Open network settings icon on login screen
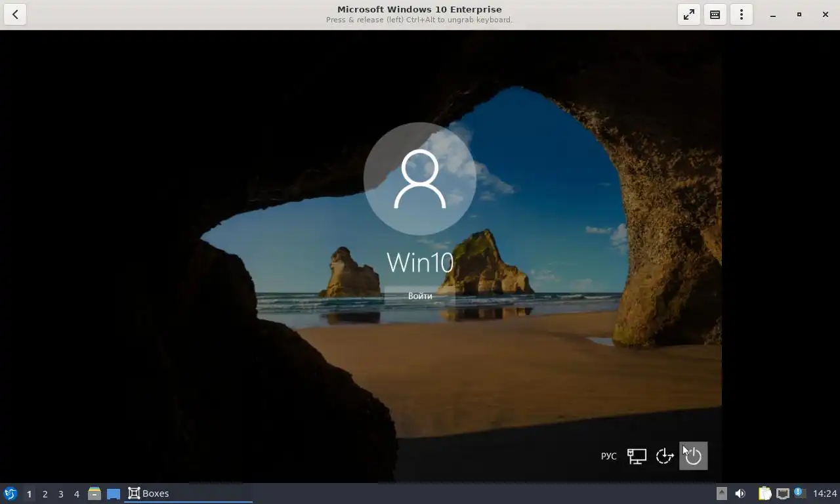Viewport: 840px width, 504px height. [637, 456]
